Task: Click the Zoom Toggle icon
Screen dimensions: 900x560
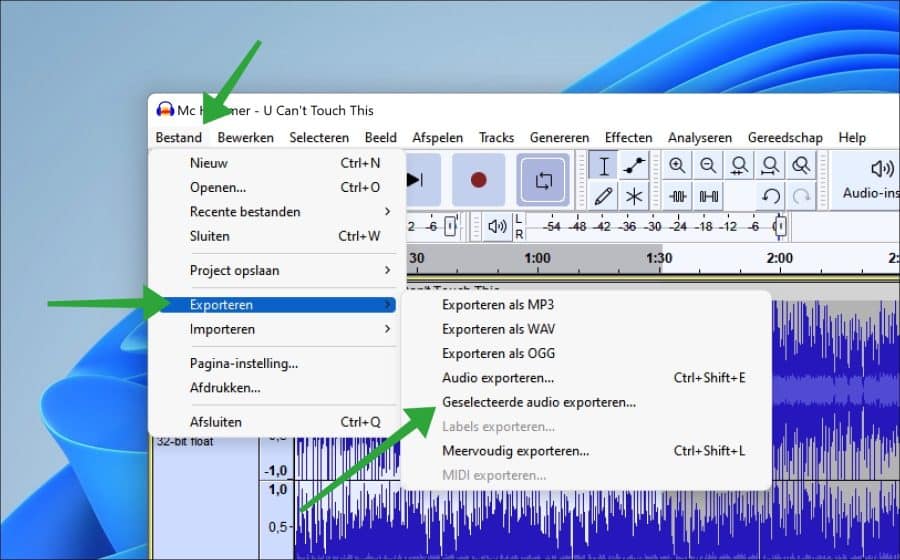Action: (801, 166)
